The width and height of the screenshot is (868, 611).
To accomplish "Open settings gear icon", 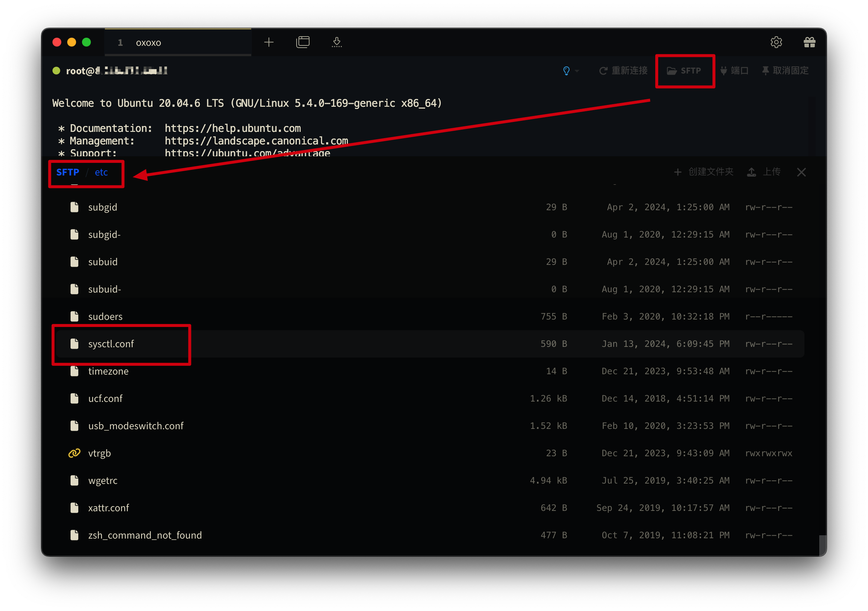I will click(776, 42).
